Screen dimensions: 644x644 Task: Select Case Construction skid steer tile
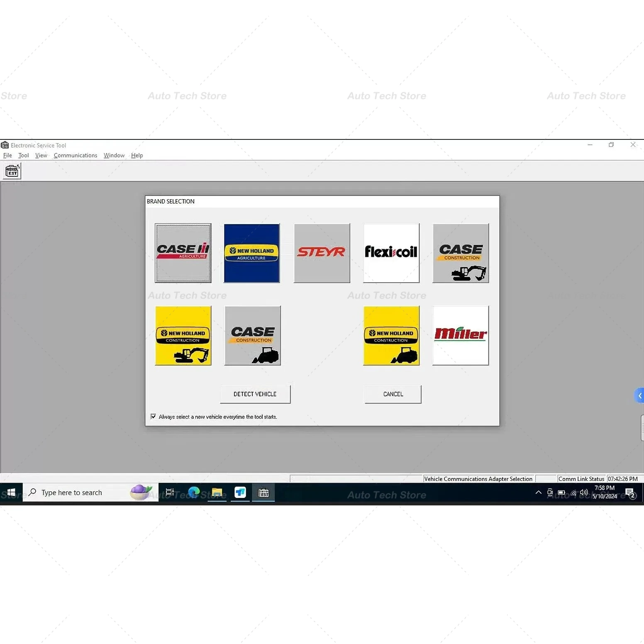pos(253,336)
